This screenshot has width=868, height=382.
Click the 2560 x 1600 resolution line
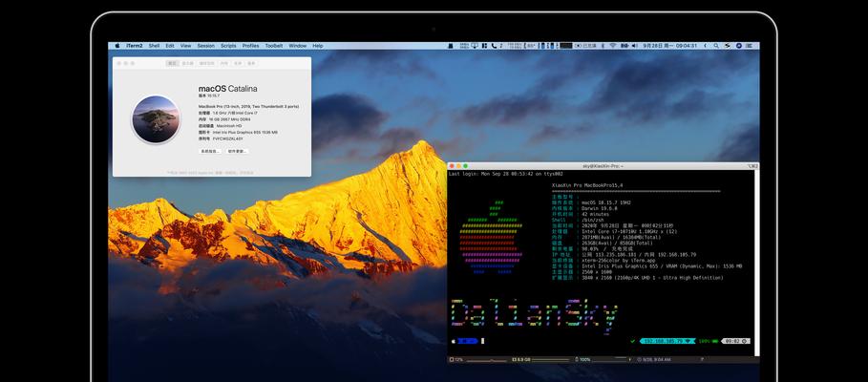tap(580, 272)
